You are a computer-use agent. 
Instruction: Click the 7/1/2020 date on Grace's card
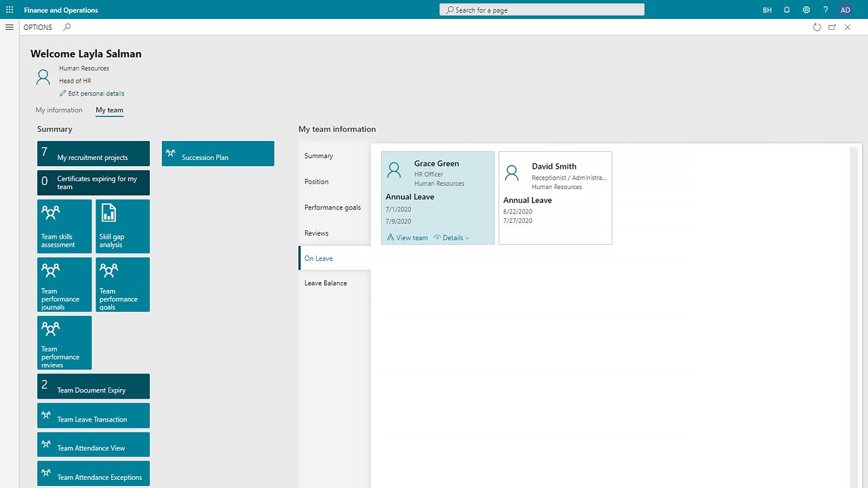tap(399, 210)
